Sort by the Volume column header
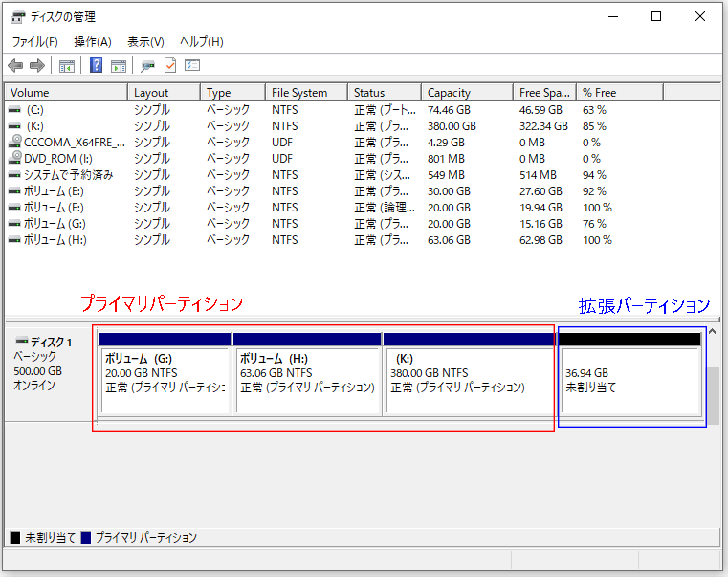The width and height of the screenshot is (728, 577). (66, 93)
